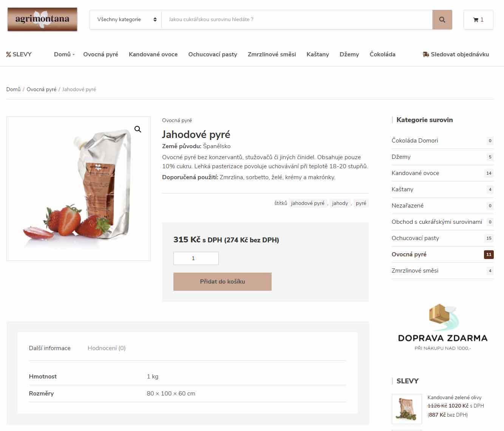Click the Doprava zdarma delivery banner
This screenshot has height=431, width=504.
tap(442, 327)
